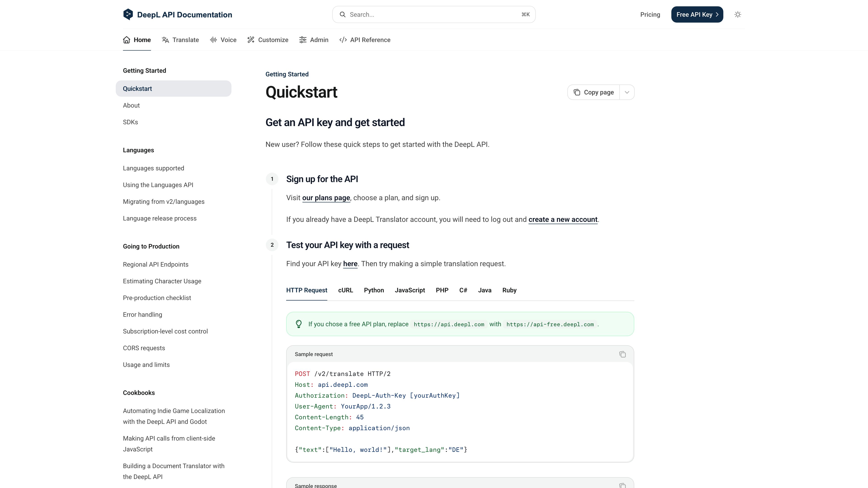The image size is (868, 488).
Task: Open the Customize tab
Action: [x=268, y=40]
